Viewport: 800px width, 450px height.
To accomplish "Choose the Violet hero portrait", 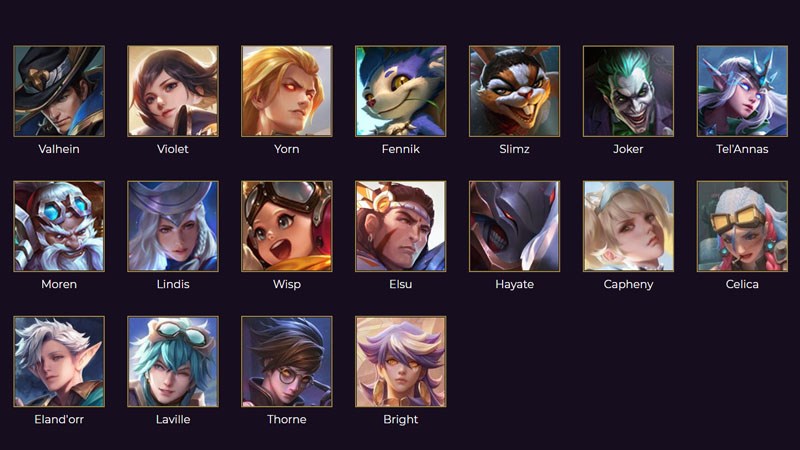I will click(173, 91).
